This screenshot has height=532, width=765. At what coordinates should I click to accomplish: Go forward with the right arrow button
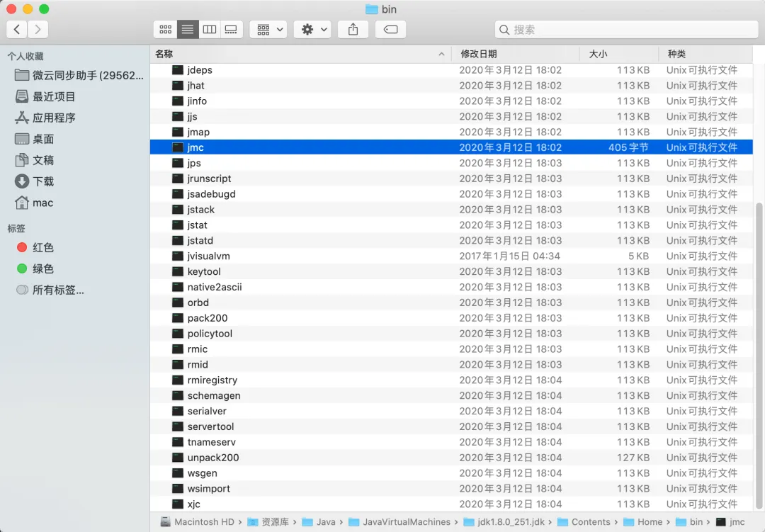coord(38,30)
